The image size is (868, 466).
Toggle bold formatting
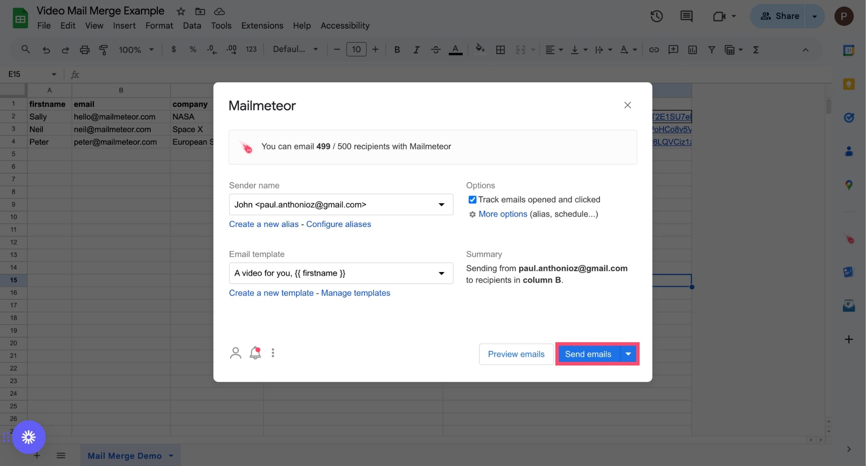point(397,50)
